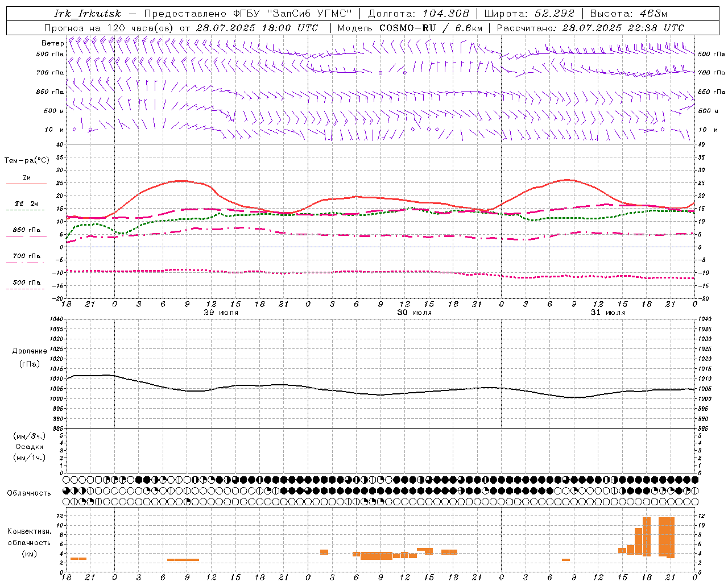Click the 10 м wind level label on left
The width and height of the screenshot is (728, 582).
(55, 130)
